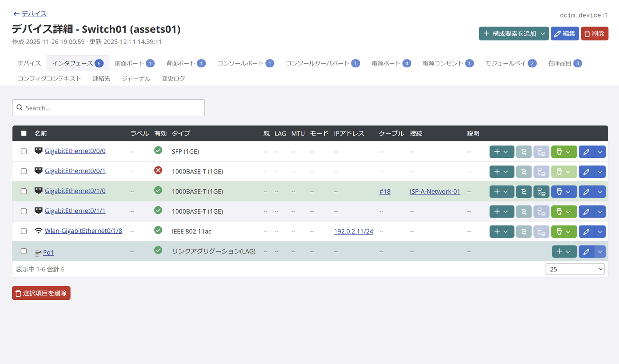Click inside the Search input field

pos(108,108)
